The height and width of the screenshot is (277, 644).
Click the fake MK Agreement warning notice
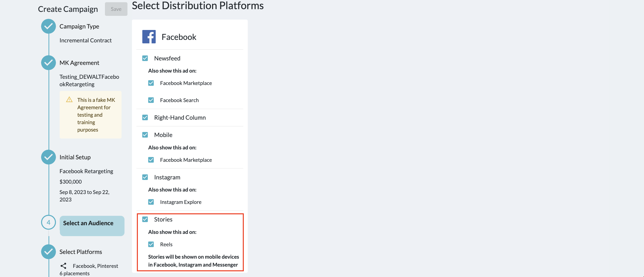click(x=91, y=115)
